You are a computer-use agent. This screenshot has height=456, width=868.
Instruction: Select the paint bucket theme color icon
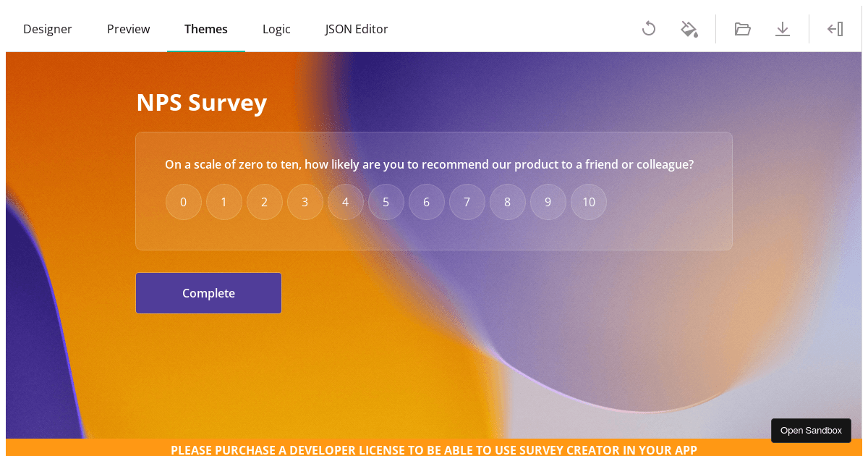click(x=689, y=29)
